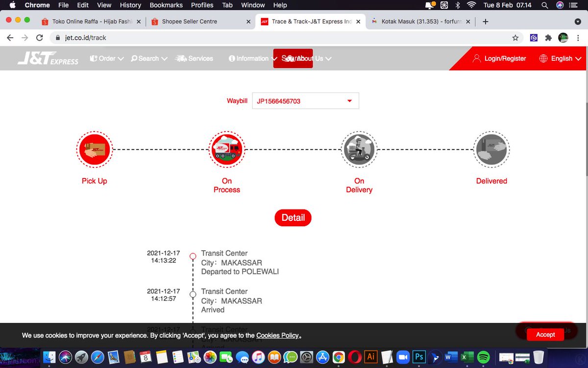Viewport: 588px width, 368px height.
Task: Open Photos app from the Dock
Action: tap(210, 357)
